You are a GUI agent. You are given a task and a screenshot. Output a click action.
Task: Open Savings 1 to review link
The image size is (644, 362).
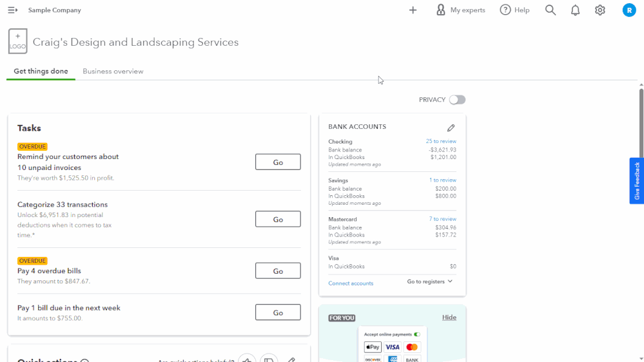click(x=442, y=180)
